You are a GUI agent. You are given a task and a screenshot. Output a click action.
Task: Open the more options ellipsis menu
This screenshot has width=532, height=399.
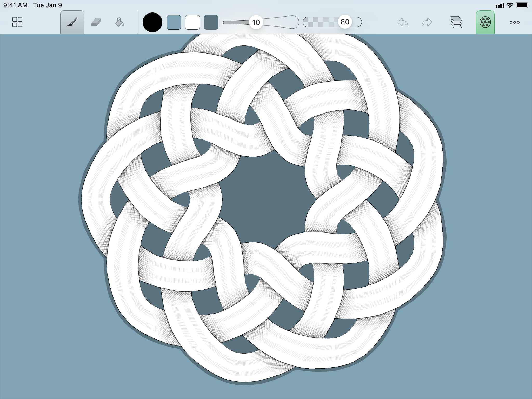[x=514, y=22]
